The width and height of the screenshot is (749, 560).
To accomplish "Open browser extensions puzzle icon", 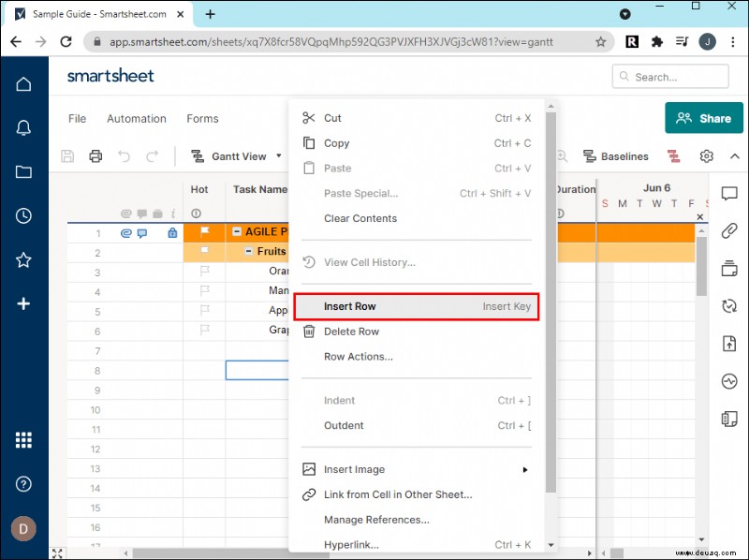I will (x=657, y=42).
